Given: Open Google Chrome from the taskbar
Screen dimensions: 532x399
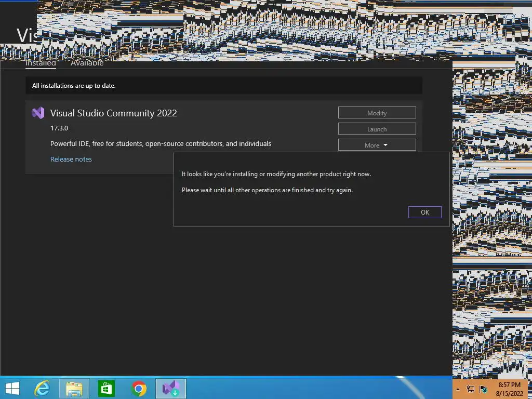Looking at the screenshot, I should point(139,389).
